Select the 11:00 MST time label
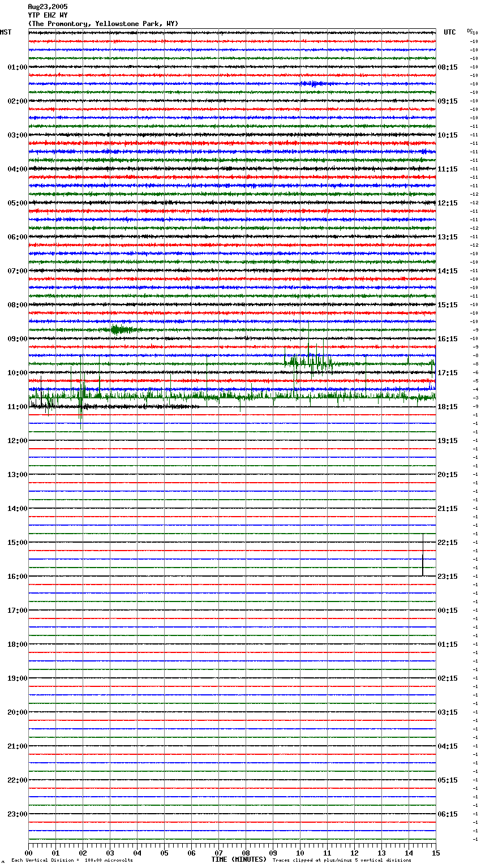The height and width of the screenshot is (868, 481). pos(18,407)
